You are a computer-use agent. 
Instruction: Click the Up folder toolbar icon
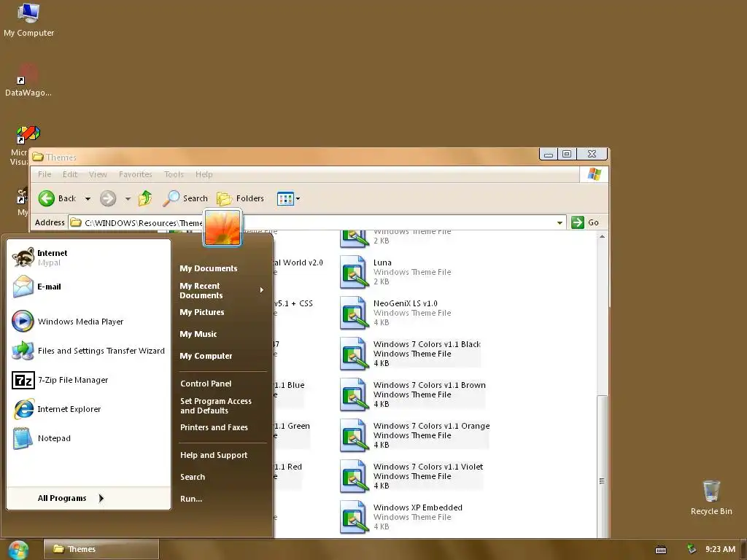coord(145,198)
